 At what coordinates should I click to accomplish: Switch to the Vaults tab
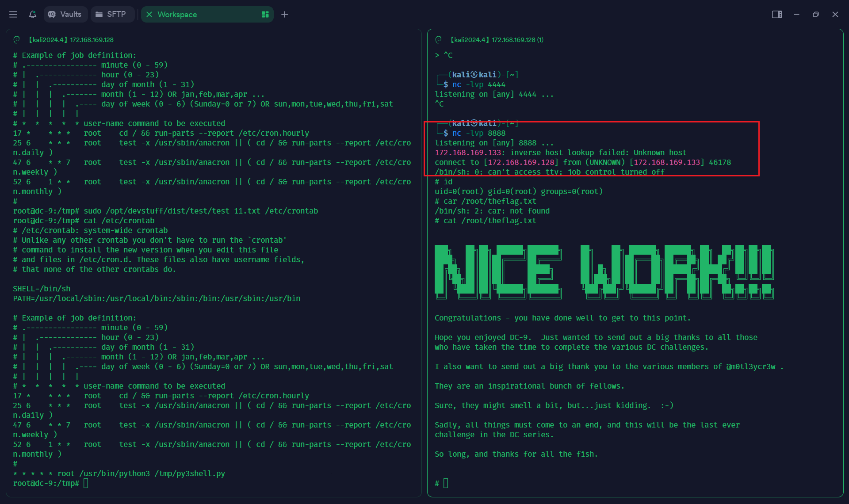click(65, 15)
